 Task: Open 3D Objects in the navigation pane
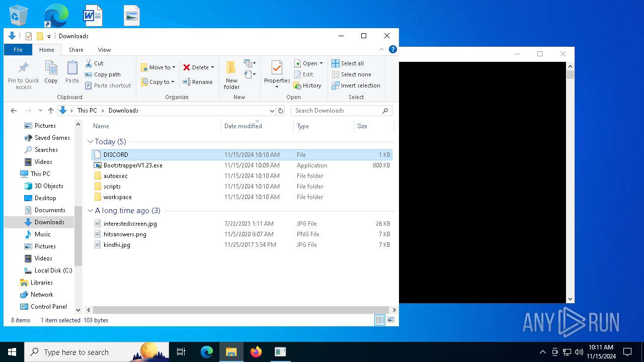point(44,186)
